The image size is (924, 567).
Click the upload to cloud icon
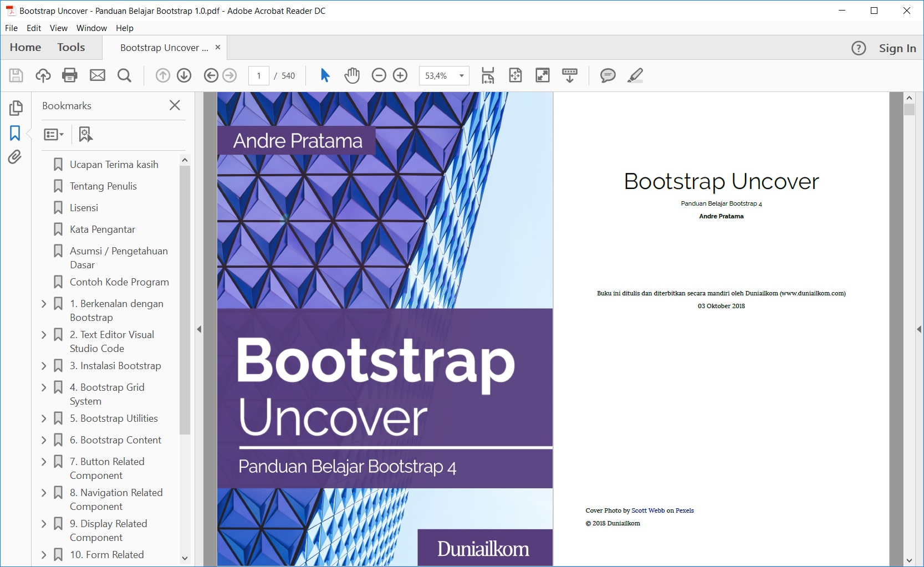pos(43,75)
